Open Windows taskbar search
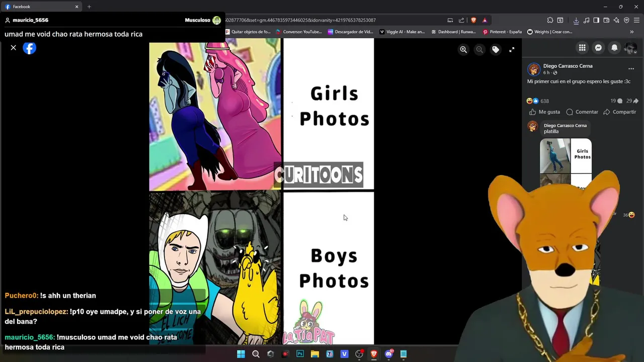This screenshot has width=644, height=362. click(x=256, y=354)
